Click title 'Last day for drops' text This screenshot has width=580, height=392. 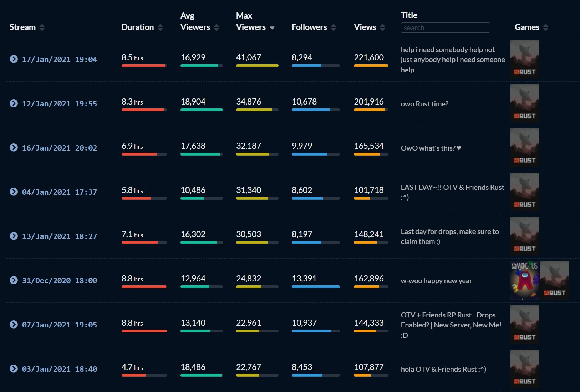click(x=450, y=236)
